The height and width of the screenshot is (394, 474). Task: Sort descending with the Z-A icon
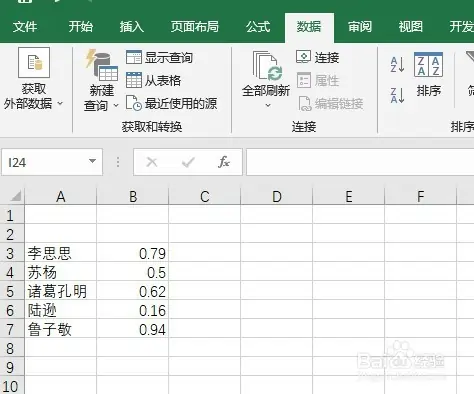397,95
